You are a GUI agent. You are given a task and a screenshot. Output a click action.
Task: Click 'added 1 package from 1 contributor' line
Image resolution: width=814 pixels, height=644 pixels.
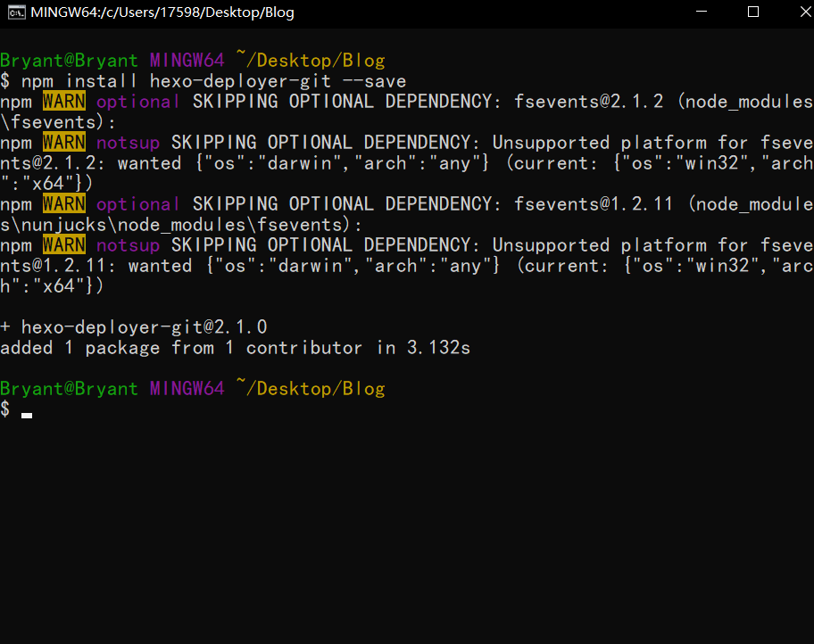coord(181,348)
